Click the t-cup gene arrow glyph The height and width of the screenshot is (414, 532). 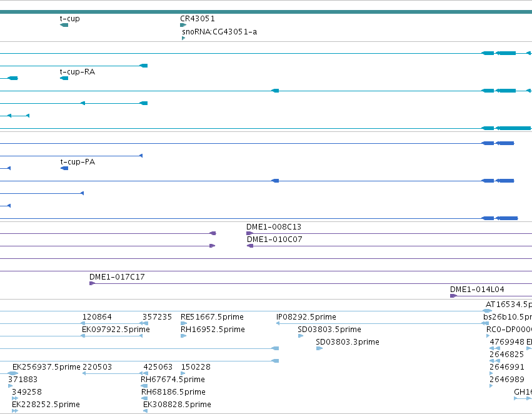coord(64,25)
